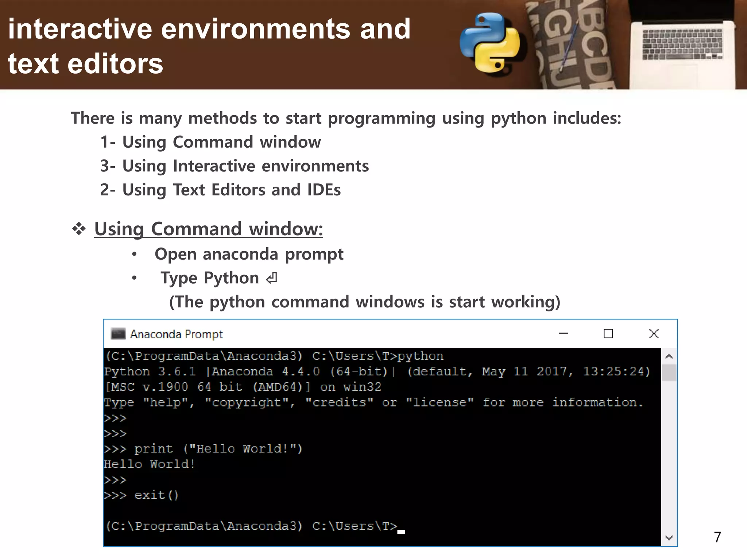Viewport: 747px width, 560px height.
Task: Maximize the Anaconda Prompt window
Action: pos(608,334)
